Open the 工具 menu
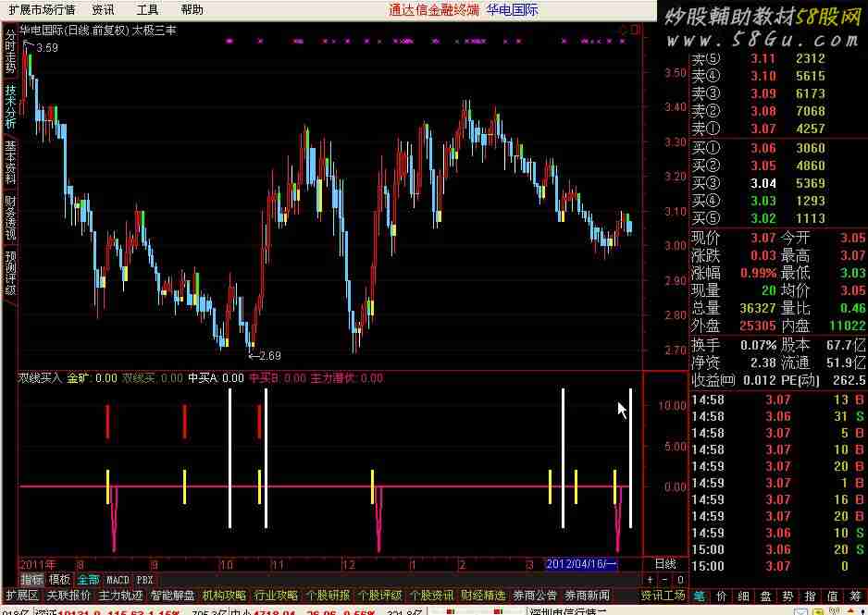 [147, 9]
